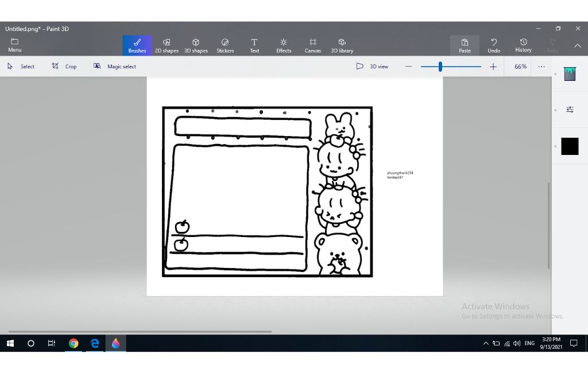Restore down the Paint 3D window
588x373 pixels.
tap(558, 29)
